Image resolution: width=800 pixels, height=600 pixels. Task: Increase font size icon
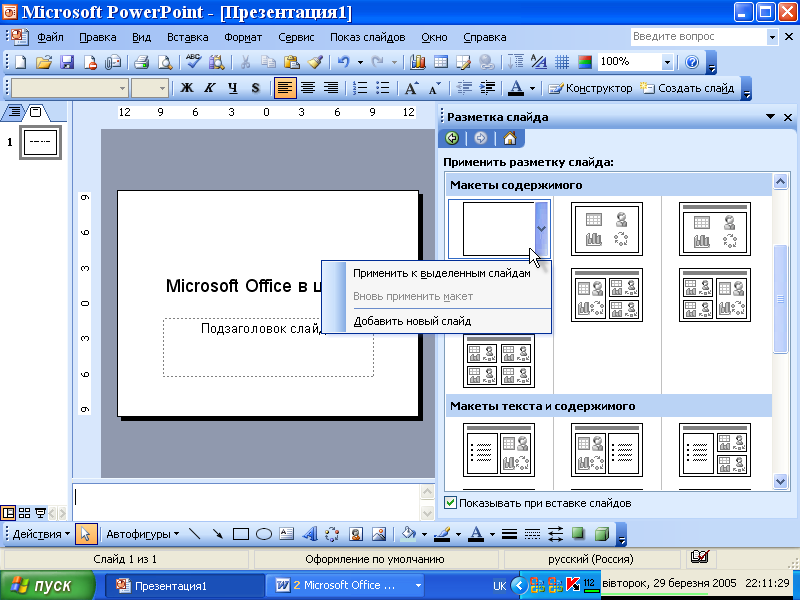click(411, 88)
